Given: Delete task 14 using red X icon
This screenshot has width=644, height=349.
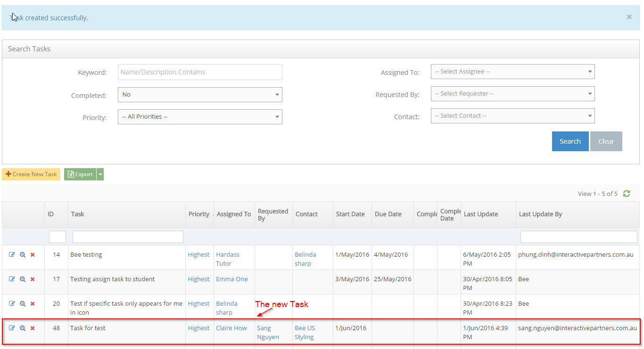Looking at the screenshot, I should pos(33,255).
